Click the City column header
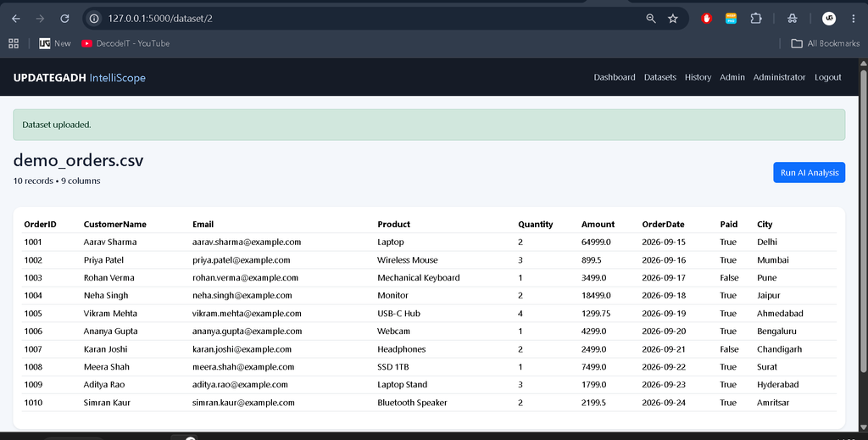Image resolution: width=868 pixels, height=440 pixels. [765, 224]
